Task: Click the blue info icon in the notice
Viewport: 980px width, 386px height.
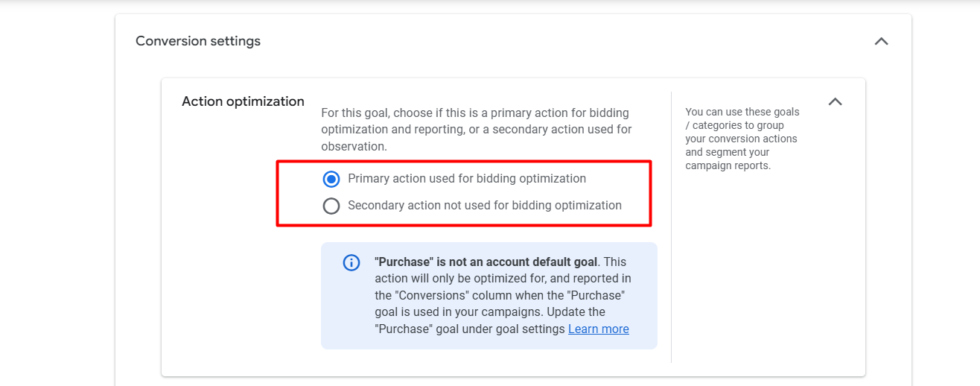Action: (351, 262)
